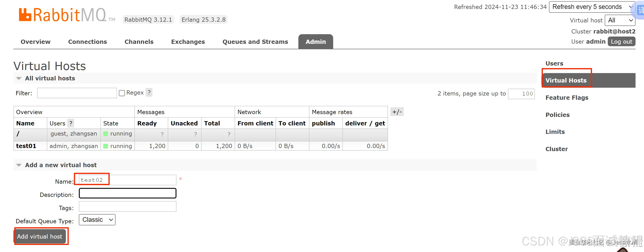This screenshot has width=644, height=252.
Task: Open the +/- column selector
Action: pos(397,112)
